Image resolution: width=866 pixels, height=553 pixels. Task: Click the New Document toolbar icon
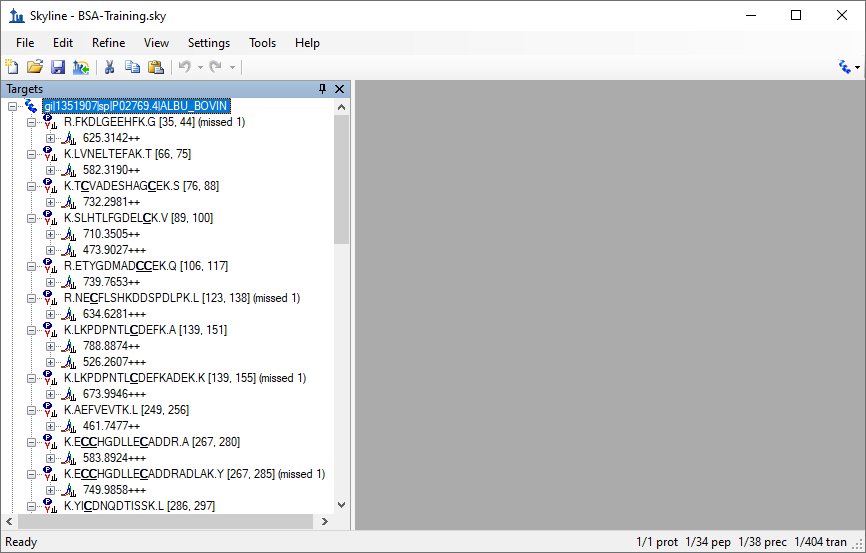pos(12,67)
